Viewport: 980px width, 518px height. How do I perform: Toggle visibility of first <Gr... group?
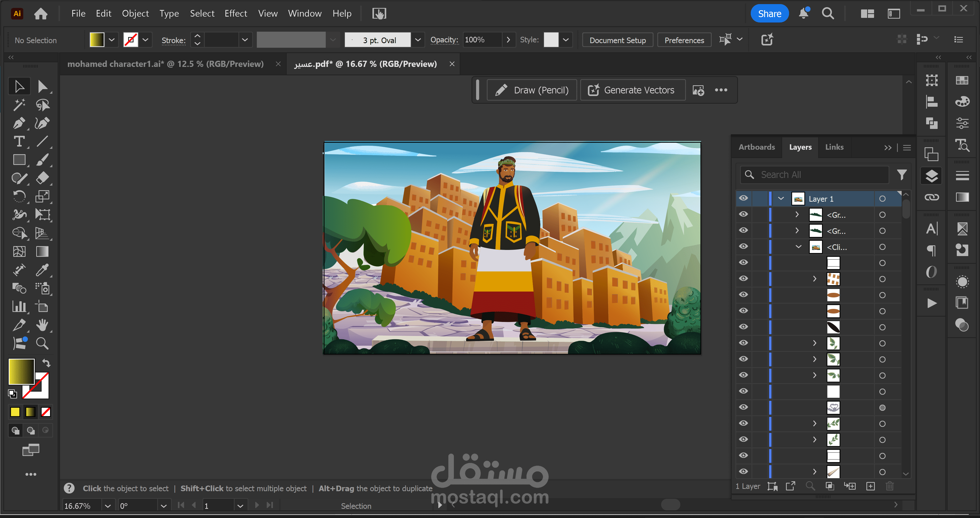point(743,214)
